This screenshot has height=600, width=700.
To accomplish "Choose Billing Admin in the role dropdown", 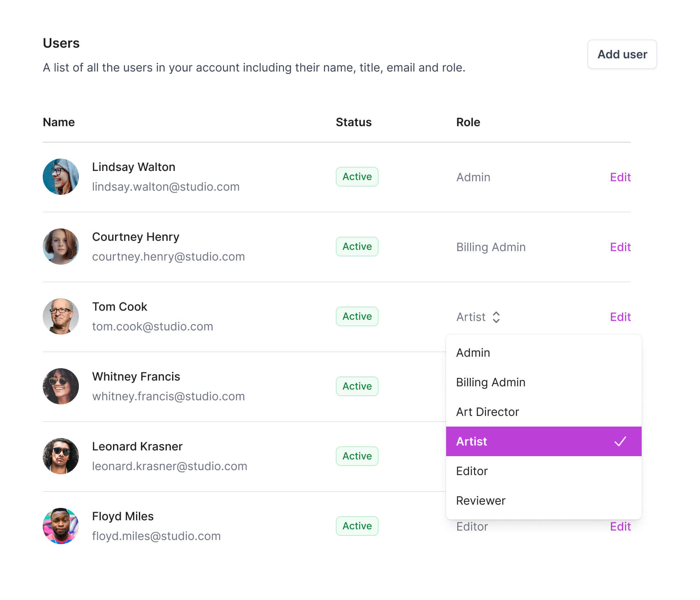I will point(490,382).
